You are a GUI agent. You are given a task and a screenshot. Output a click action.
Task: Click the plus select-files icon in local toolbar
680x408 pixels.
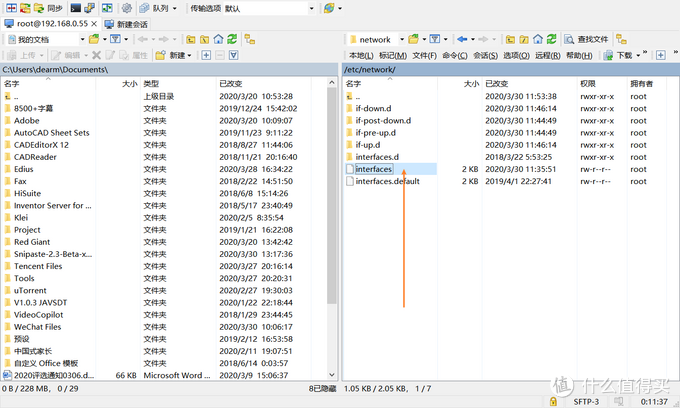[206, 55]
